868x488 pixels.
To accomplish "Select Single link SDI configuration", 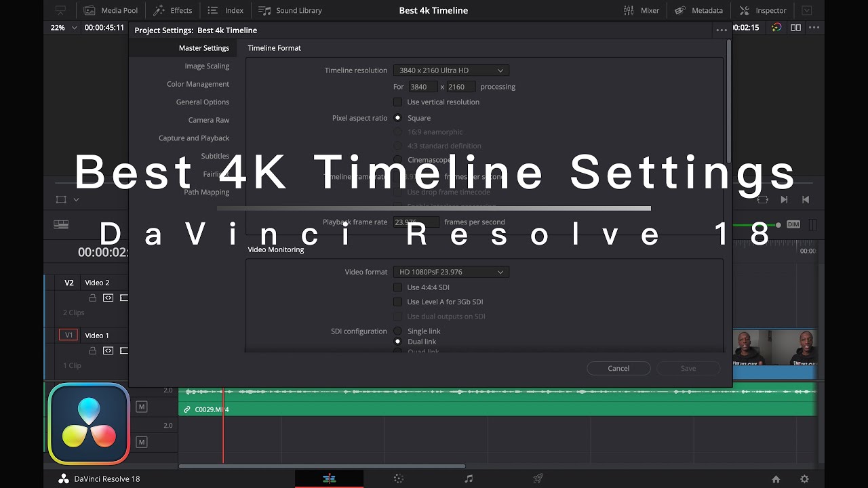I will click(x=397, y=331).
